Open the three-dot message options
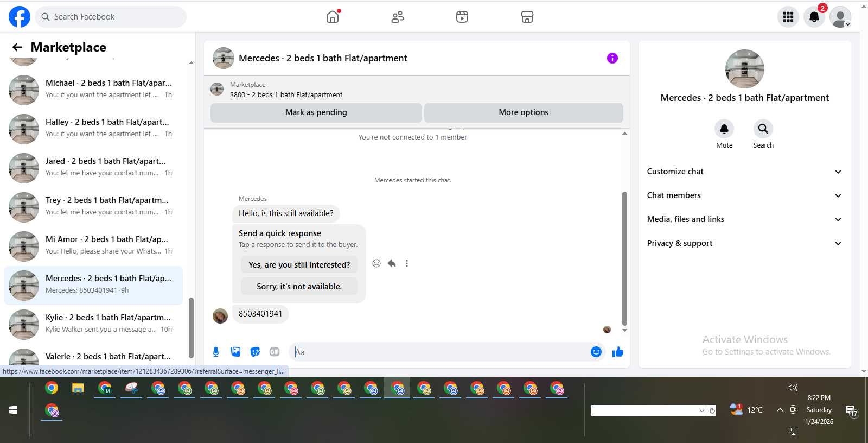 (407, 263)
